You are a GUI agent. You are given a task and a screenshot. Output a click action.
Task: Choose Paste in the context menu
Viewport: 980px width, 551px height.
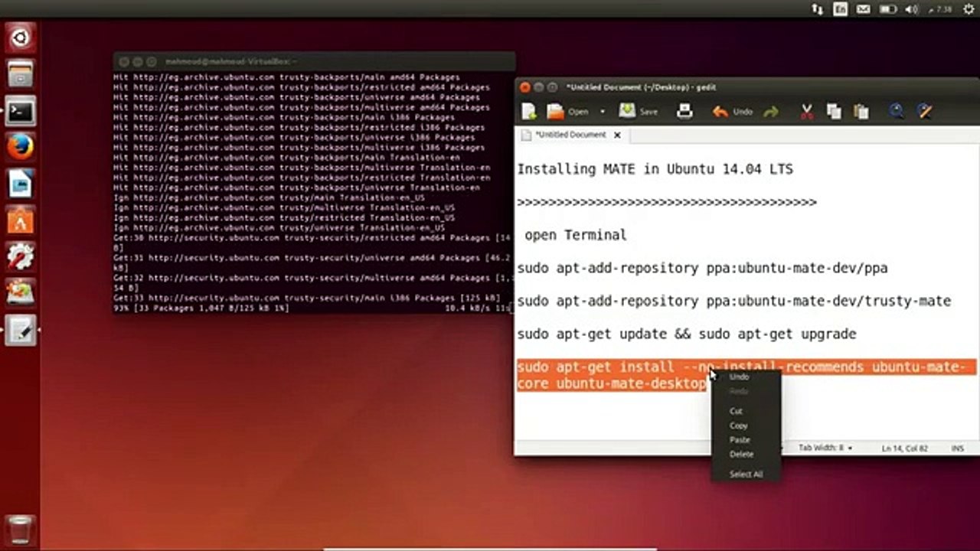[x=740, y=440]
